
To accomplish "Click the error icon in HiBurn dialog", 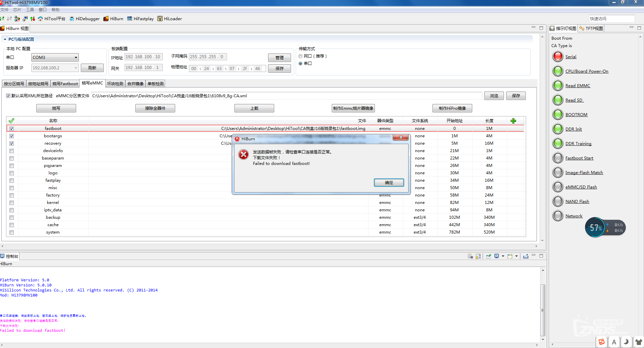I will point(243,154).
